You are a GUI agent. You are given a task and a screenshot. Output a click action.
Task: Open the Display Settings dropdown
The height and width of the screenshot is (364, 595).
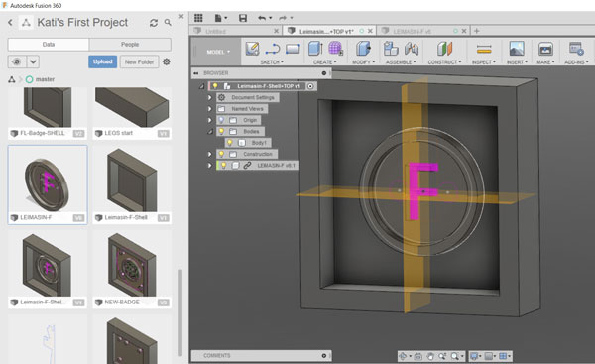click(x=475, y=356)
